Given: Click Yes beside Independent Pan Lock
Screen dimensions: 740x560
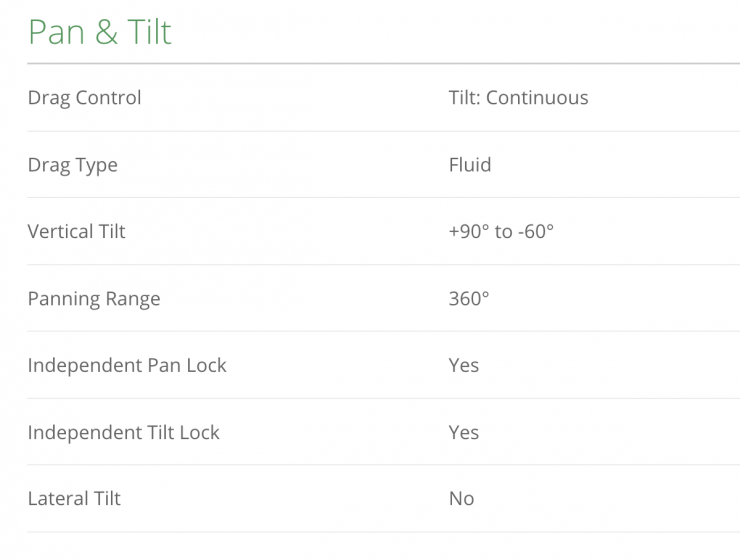Looking at the screenshot, I should tap(464, 365).
